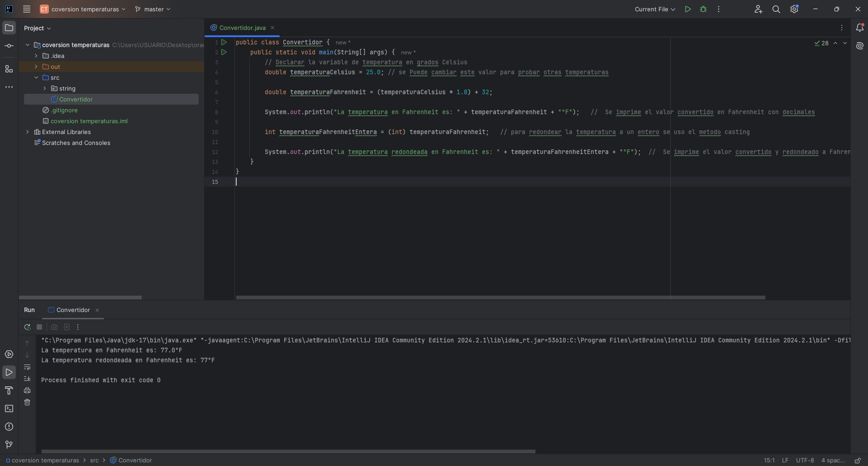Open the master branch dropdown
Image resolution: width=868 pixels, height=466 pixels.
[x=153, y=9]
